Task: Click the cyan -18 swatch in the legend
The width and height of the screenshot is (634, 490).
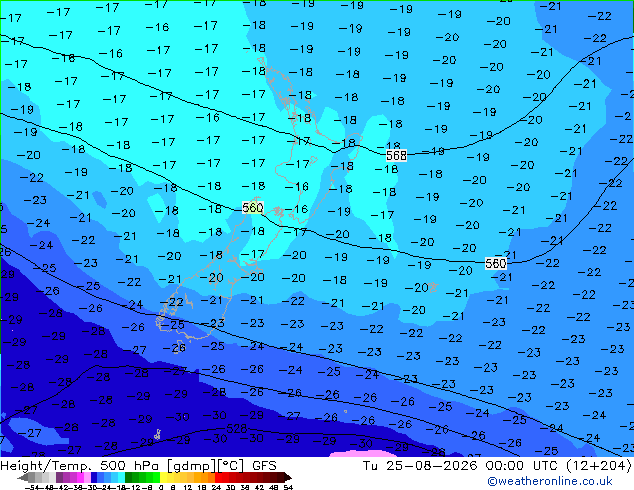Action: [x=122, y=478]
